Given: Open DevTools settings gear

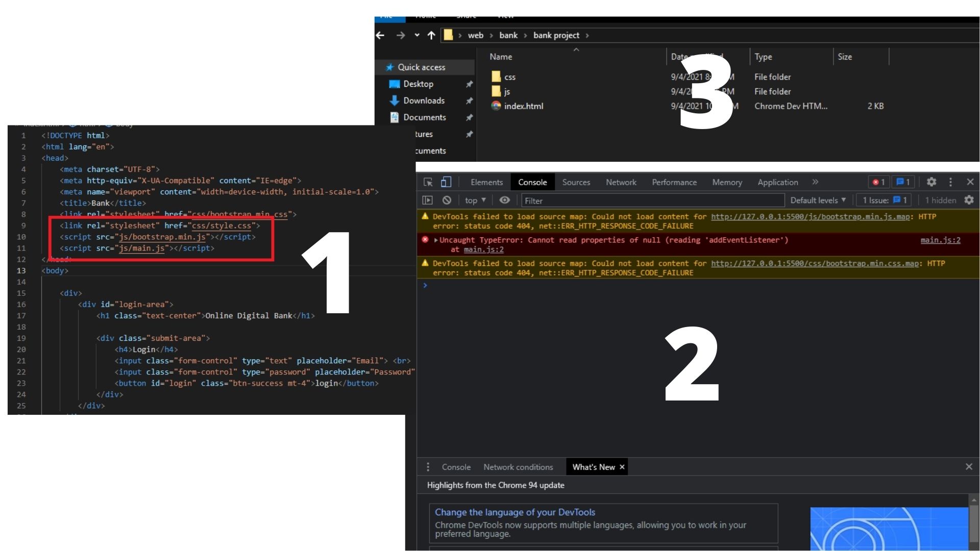Looking at the screenshot, I should click(x=932, y=182).
